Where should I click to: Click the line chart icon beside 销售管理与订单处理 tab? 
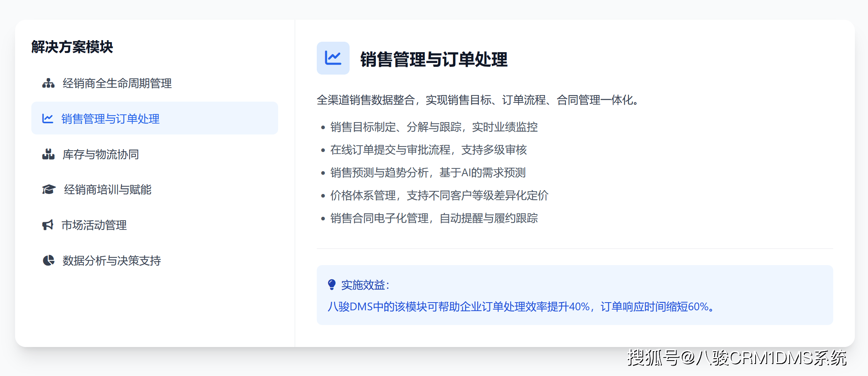pos(48,119)
